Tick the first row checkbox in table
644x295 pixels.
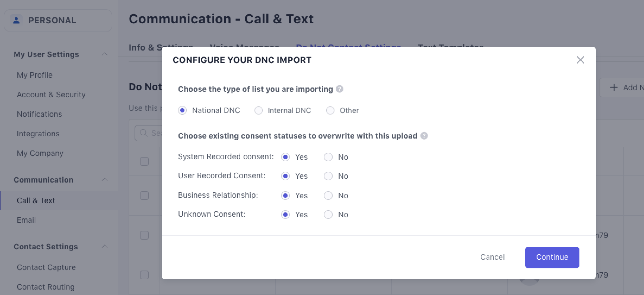(x=144, y=161)
